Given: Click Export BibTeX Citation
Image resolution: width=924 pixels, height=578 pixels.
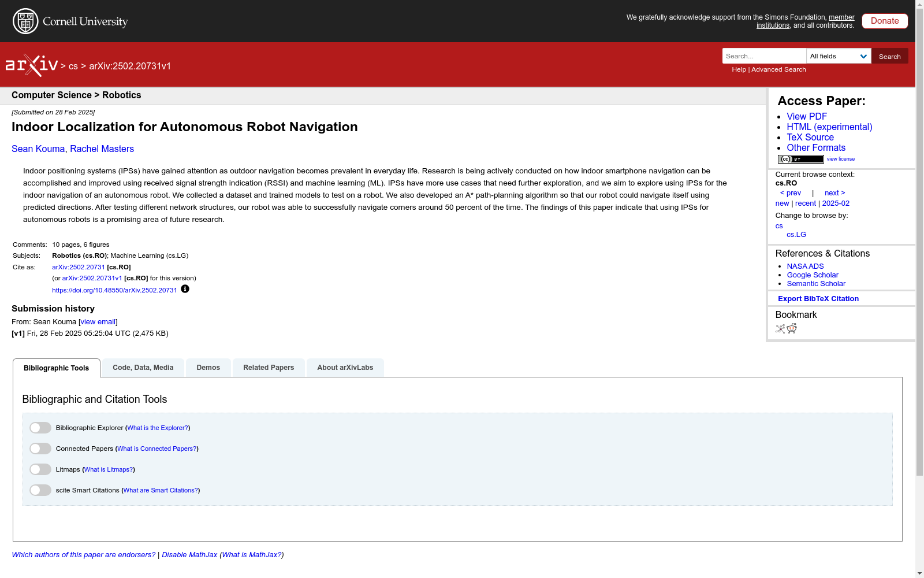Looking at the screenshot, I should pos(818,299).
